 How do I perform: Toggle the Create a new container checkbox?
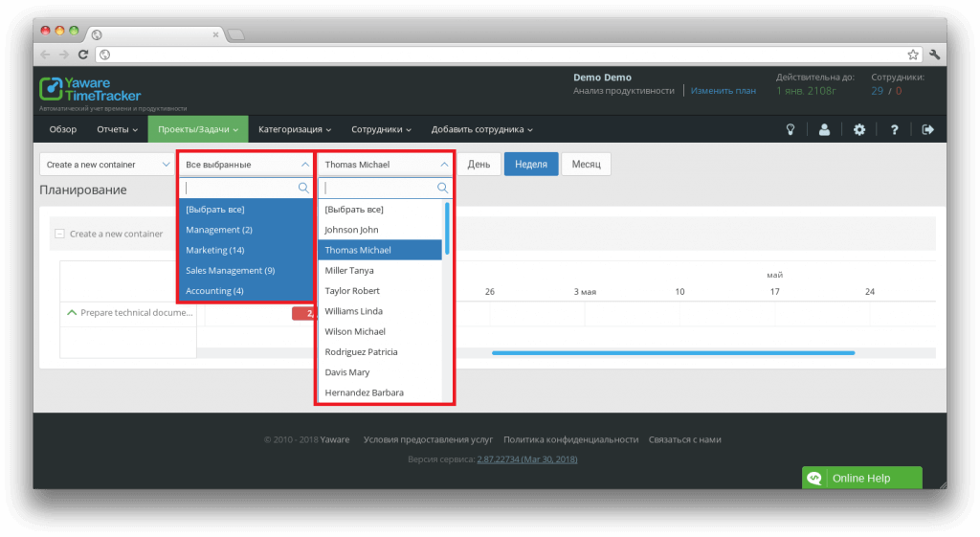click(60, 234)
